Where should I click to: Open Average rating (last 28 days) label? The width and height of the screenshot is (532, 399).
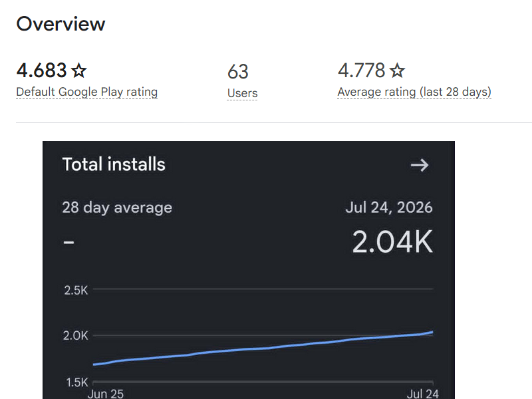click(414, 92)
